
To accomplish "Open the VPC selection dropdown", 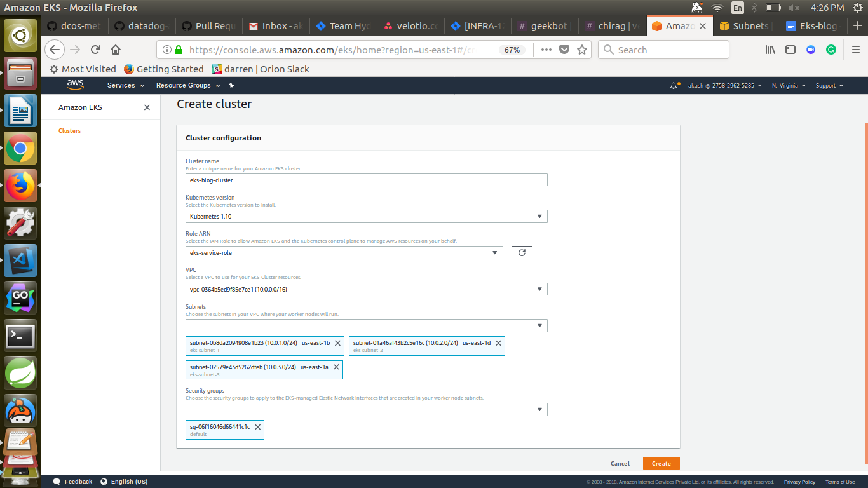I will point(366,289).
